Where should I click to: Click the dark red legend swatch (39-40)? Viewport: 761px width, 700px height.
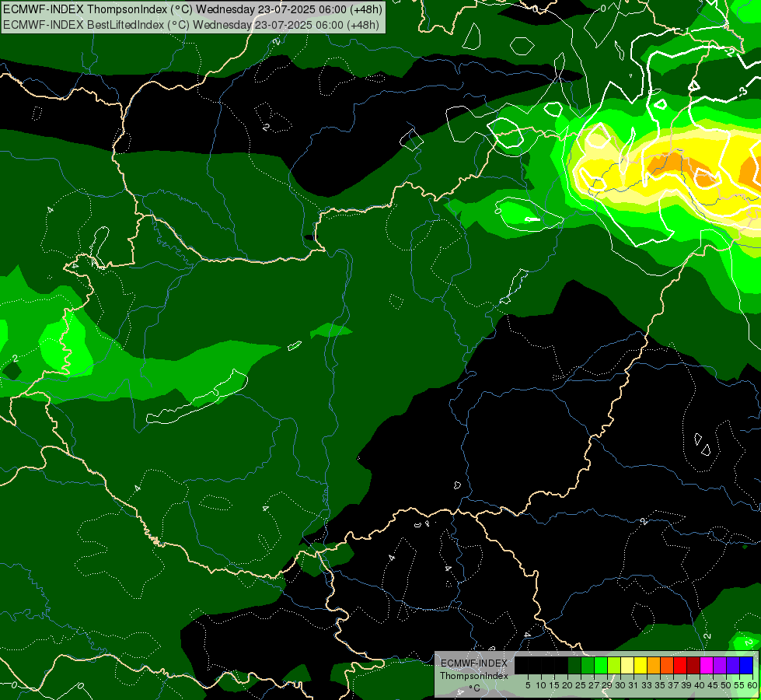[693, 665]
